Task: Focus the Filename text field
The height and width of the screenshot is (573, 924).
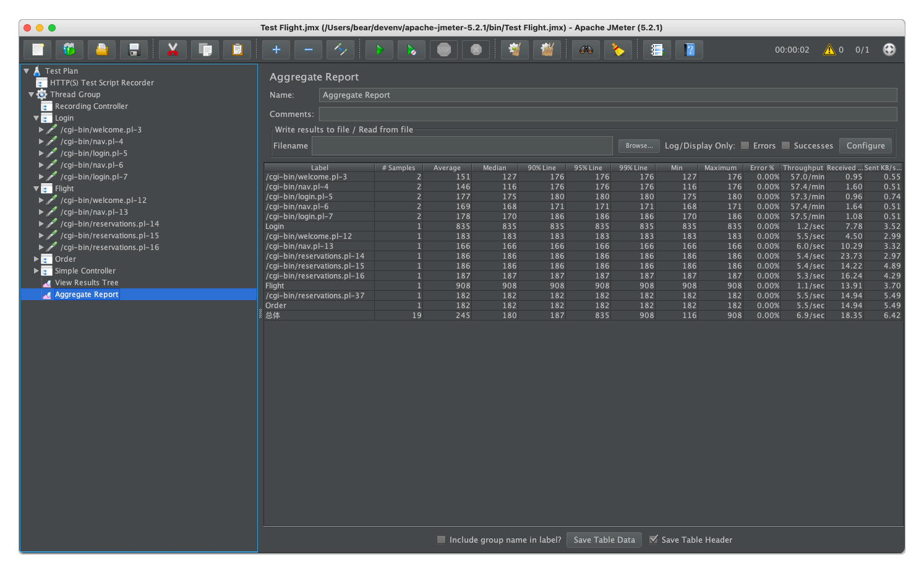Action: point(463,146)
